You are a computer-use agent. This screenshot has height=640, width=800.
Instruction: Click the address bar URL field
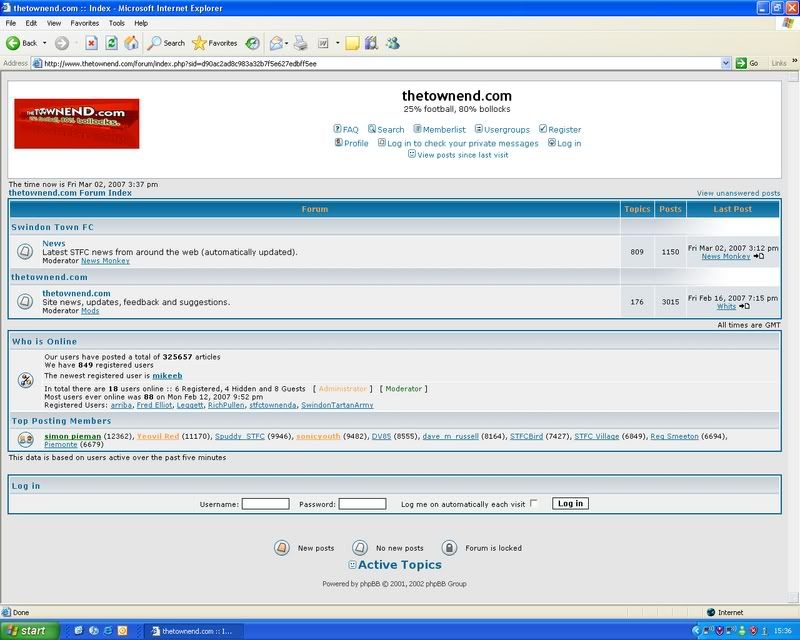pyautogui.click(x=380, y=63)
